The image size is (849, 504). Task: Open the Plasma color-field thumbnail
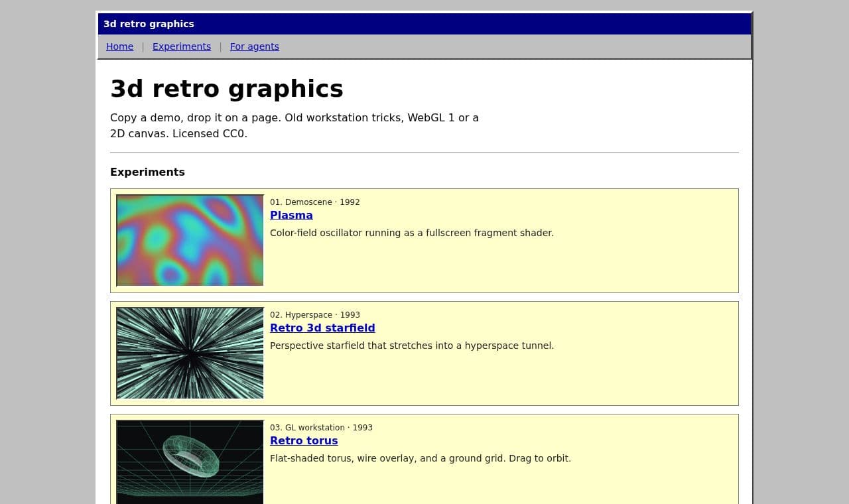(190, 240)
